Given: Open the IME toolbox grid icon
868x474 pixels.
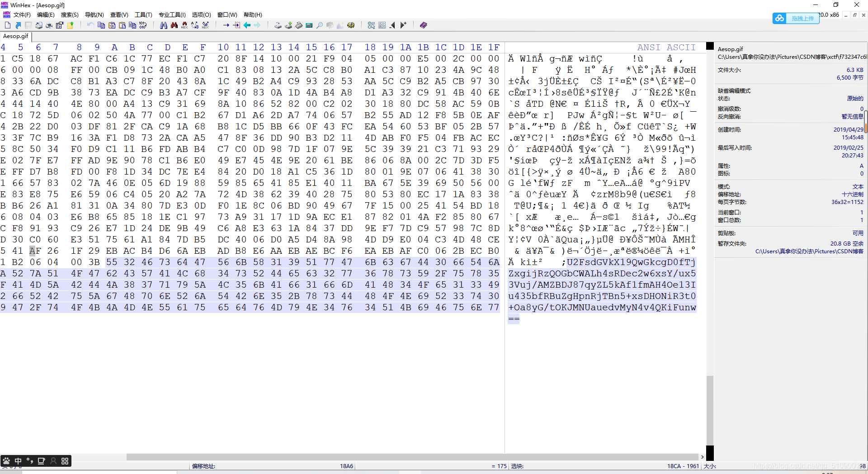Looking at the screenshot, I should pos(65,461).
